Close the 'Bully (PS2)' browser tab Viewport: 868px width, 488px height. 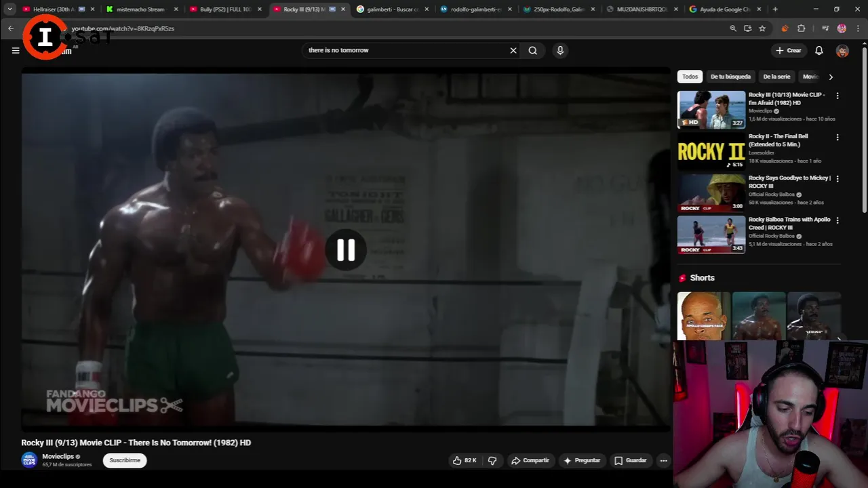[x=260, y=9]
